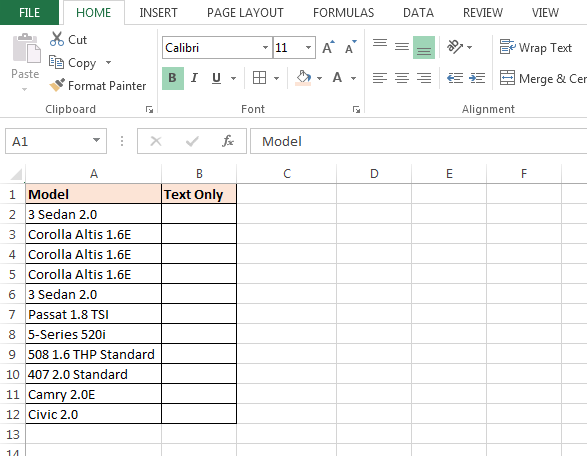Set Middle Align for cell text
Screen dimensions: 587x456
click(402, 47)
